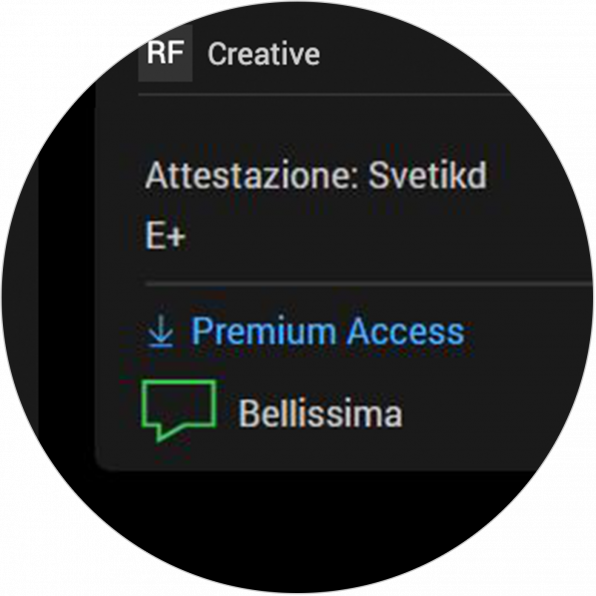596x596 pixels.
Task: Open the green speech bubble comment icon
Action: pos(179,411)
